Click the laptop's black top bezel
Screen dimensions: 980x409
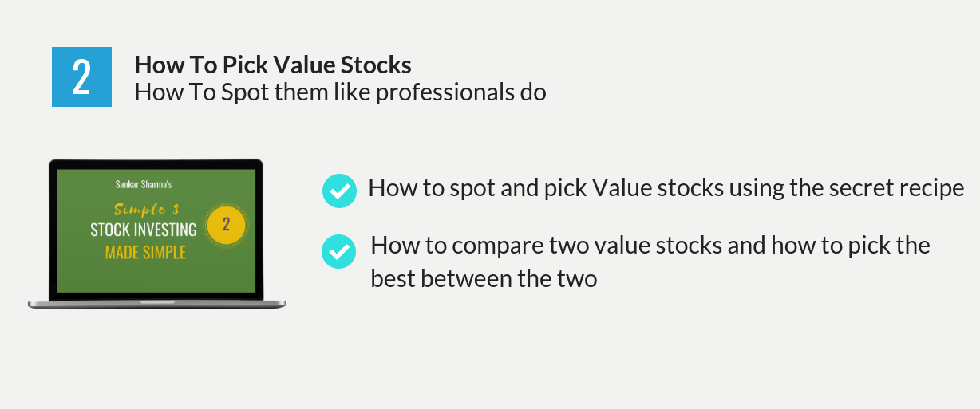tap(156, 164)
